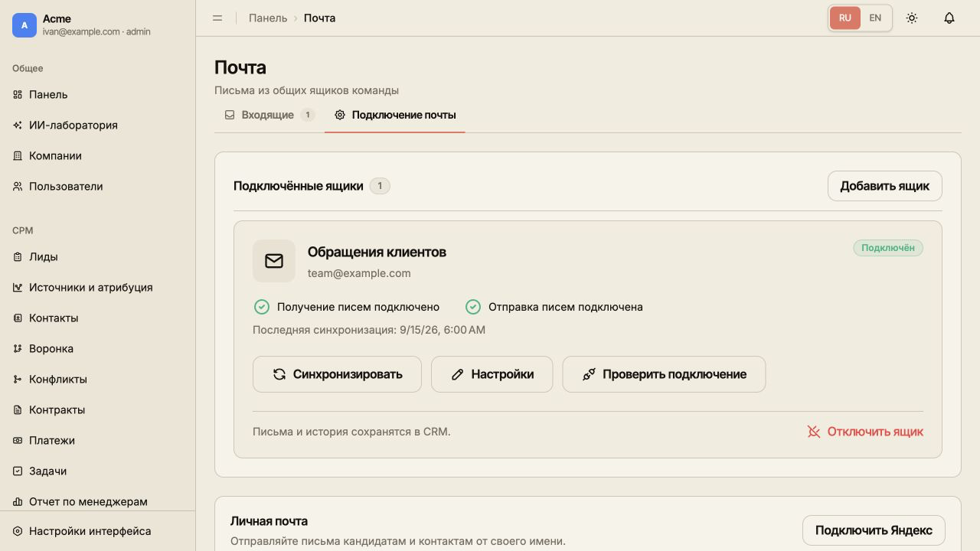Screen dimensions: 980x551
Task: Switch language to RU
Action: pos(845,18)
